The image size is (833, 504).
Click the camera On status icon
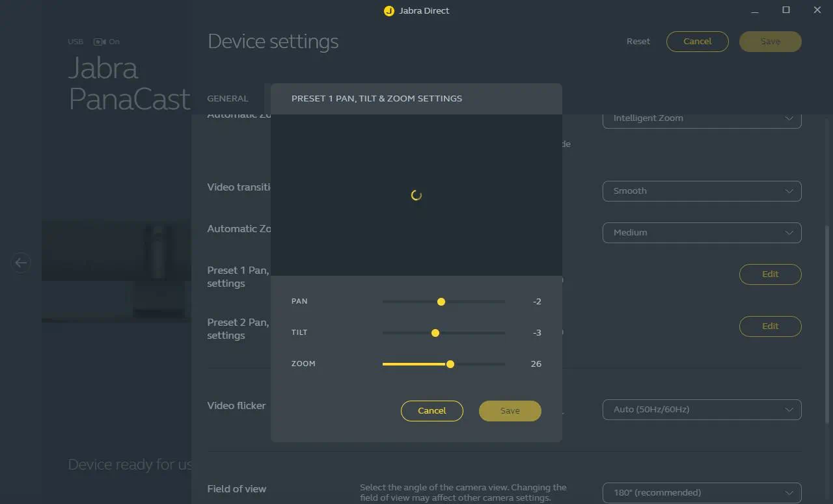point(100,42)
